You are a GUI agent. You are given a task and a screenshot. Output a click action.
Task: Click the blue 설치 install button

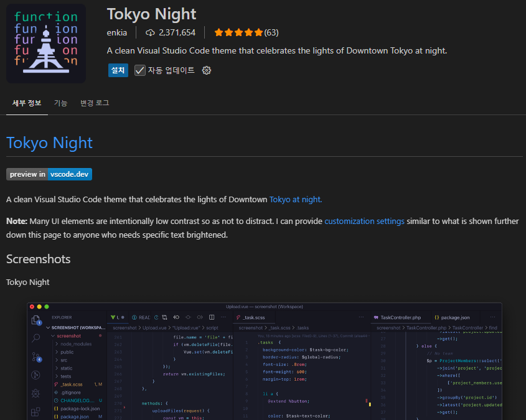118,70
